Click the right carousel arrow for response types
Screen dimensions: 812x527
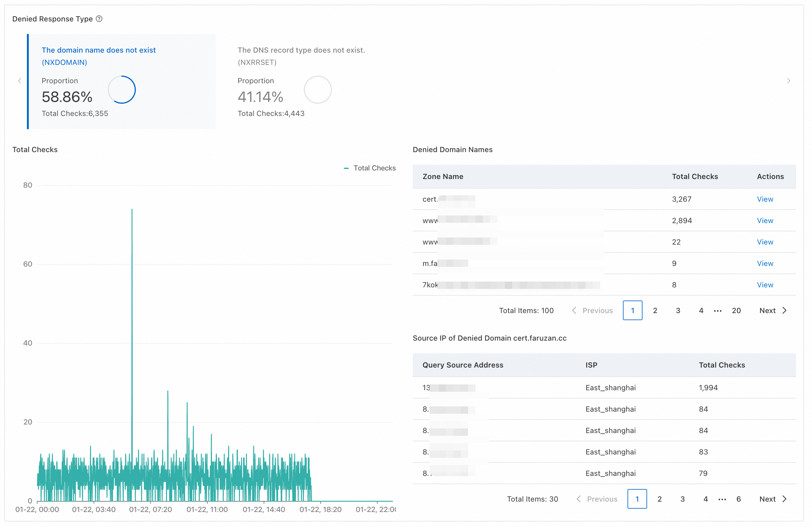click(788, 81)
